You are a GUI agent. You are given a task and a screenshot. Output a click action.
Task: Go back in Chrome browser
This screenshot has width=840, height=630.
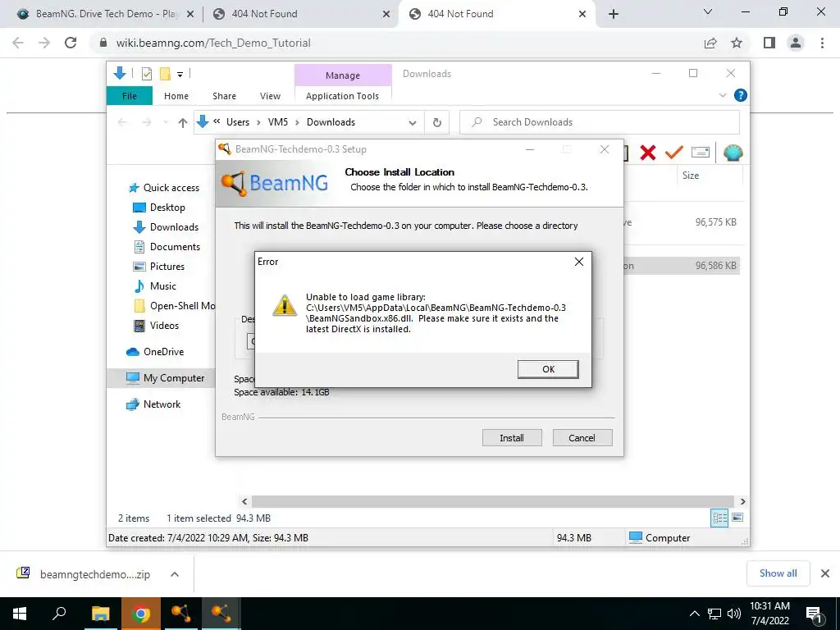coord(18,43)
